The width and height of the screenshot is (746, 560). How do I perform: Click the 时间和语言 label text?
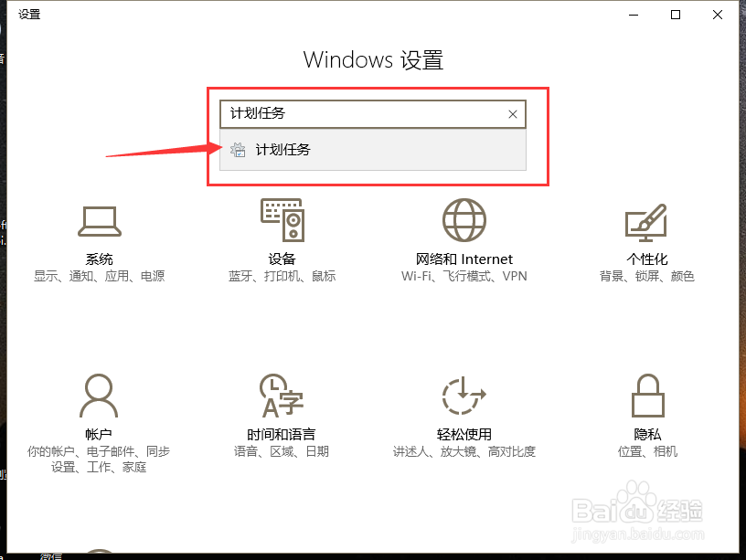282,434
